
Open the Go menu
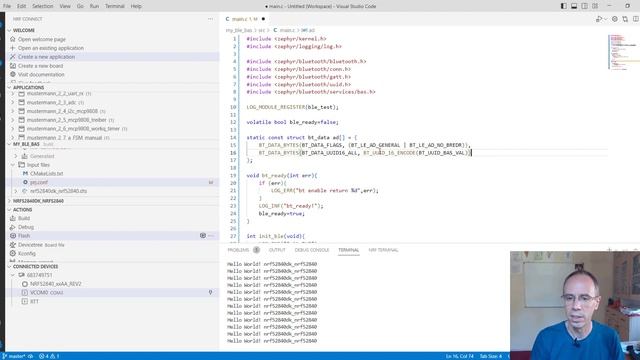[80, 6]
